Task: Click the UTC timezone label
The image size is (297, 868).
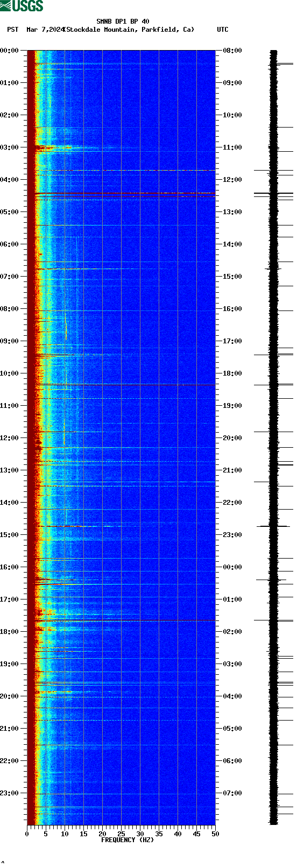Action: point(222,30)
